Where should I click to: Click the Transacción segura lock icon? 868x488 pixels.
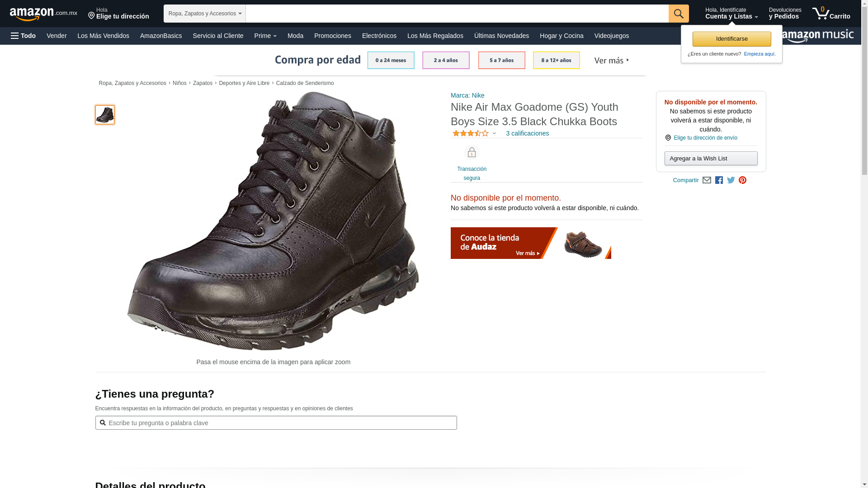click(472, 152)
